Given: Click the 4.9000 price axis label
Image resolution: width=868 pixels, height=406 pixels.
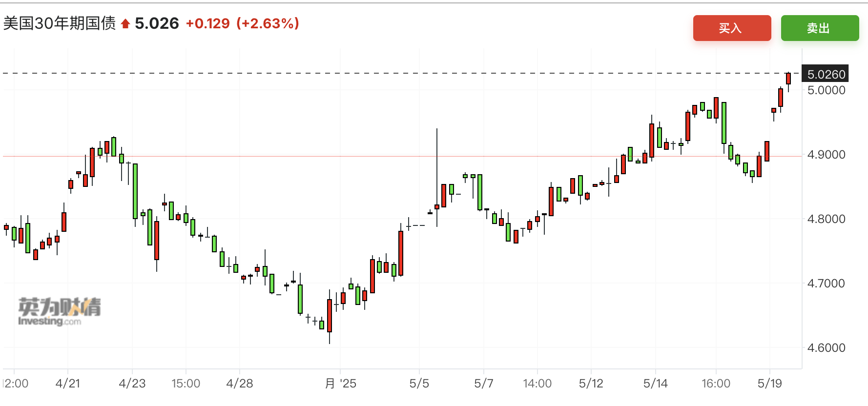Looking at the screenshot, I should pyautogui.click(x=826, y=155).
